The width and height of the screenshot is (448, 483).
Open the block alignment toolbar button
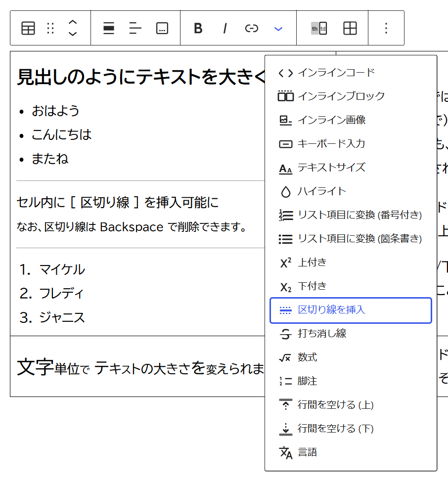[x=108, y=28]
